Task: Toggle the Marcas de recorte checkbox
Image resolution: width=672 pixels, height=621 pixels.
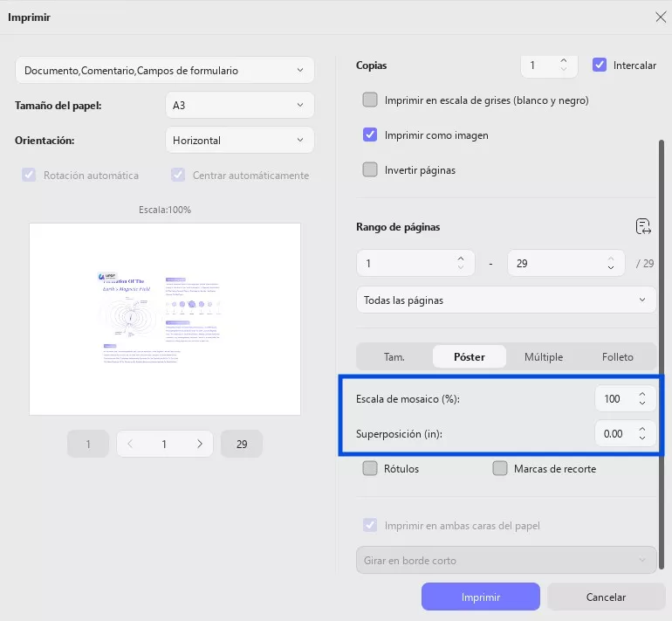Action: 500,468
